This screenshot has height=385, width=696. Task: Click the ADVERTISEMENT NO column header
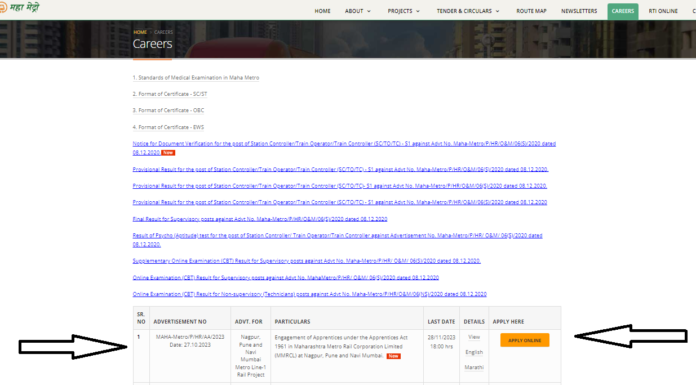tap(180, 321)
